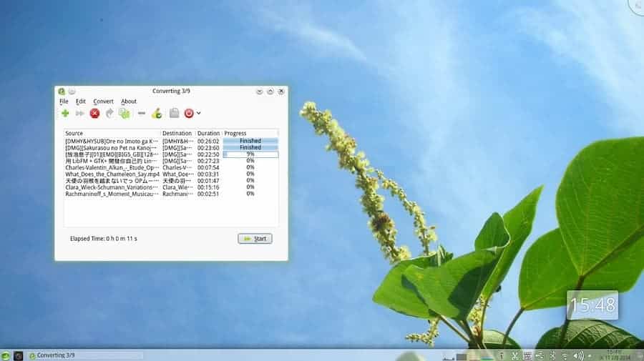Sort list by the Duration column header
This screenshot has height=361, width=644.
[x=208, y=133]
